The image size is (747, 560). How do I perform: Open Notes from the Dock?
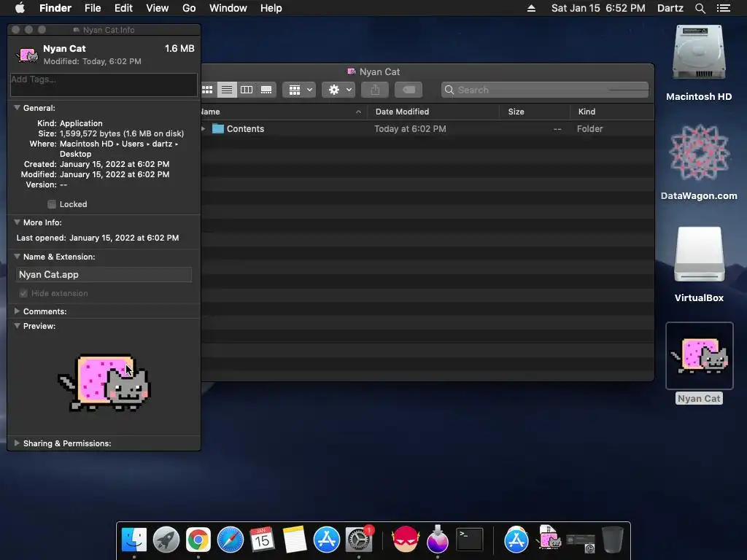click(x=295, y=540)
